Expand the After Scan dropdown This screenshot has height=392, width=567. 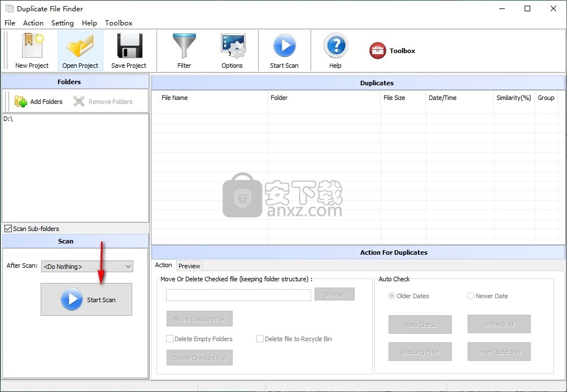(x=87, y=267)
